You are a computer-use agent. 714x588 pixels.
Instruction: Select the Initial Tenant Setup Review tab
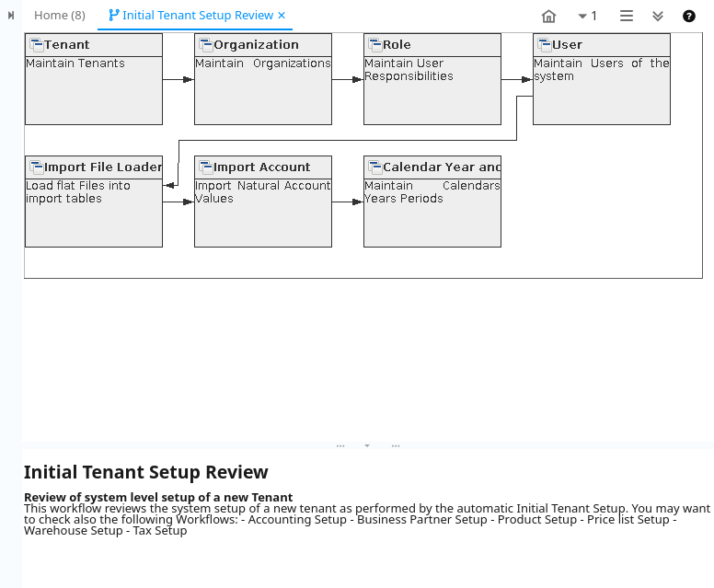[x=198, y=16]
